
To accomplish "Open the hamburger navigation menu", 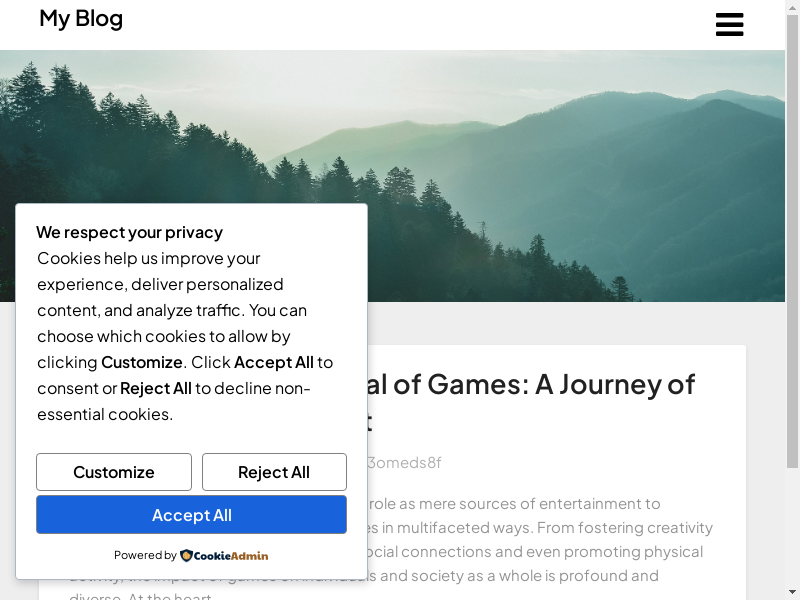I will 729,25.
